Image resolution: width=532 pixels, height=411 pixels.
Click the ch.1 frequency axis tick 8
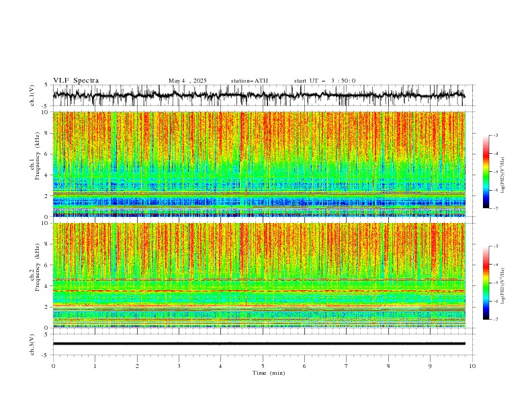pos(47,133)
